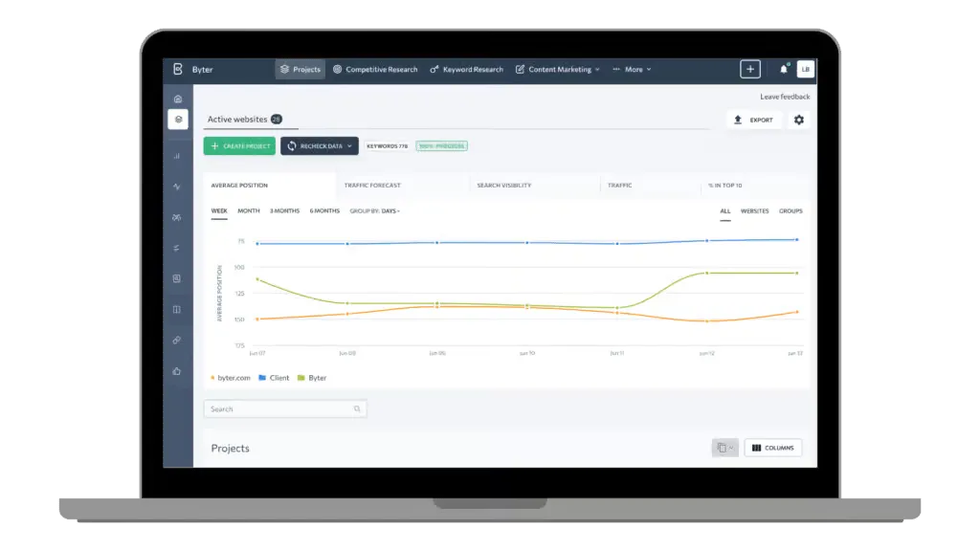
Task: Click the search magnifier icon
Action: tap(357, 409)
